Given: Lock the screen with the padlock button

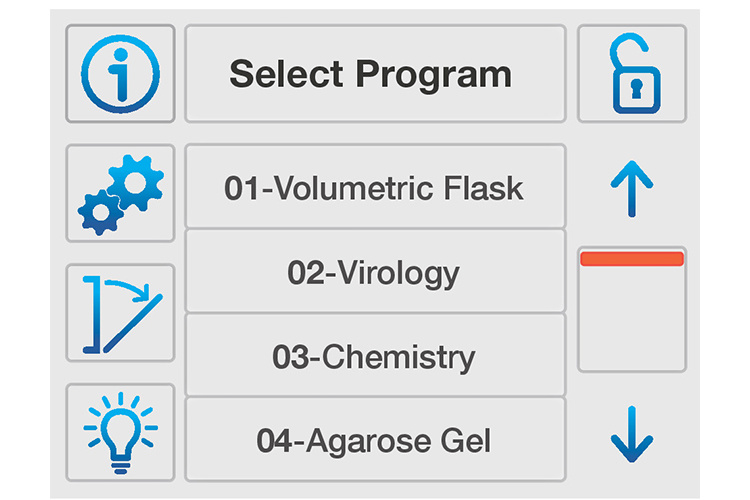Looking at the screenshot, I should click(632, 73).
